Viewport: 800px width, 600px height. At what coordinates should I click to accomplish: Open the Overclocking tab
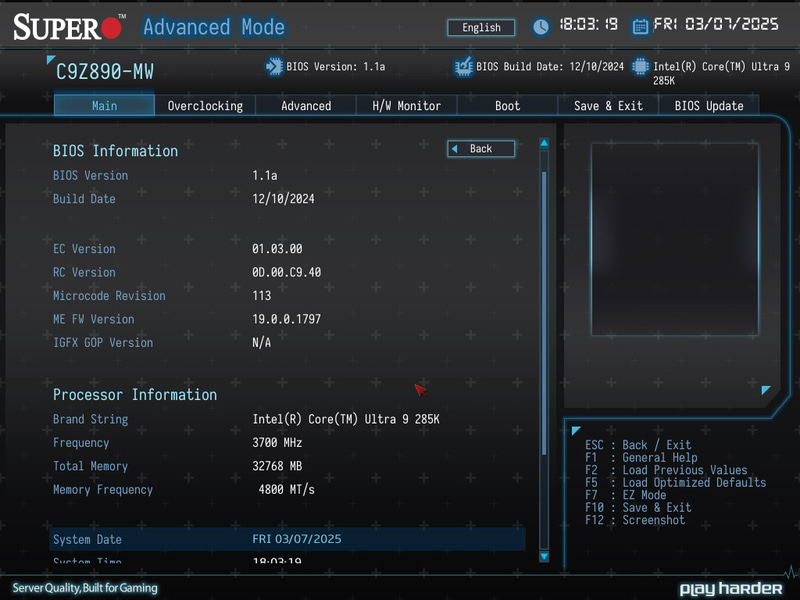pos(205,106)
